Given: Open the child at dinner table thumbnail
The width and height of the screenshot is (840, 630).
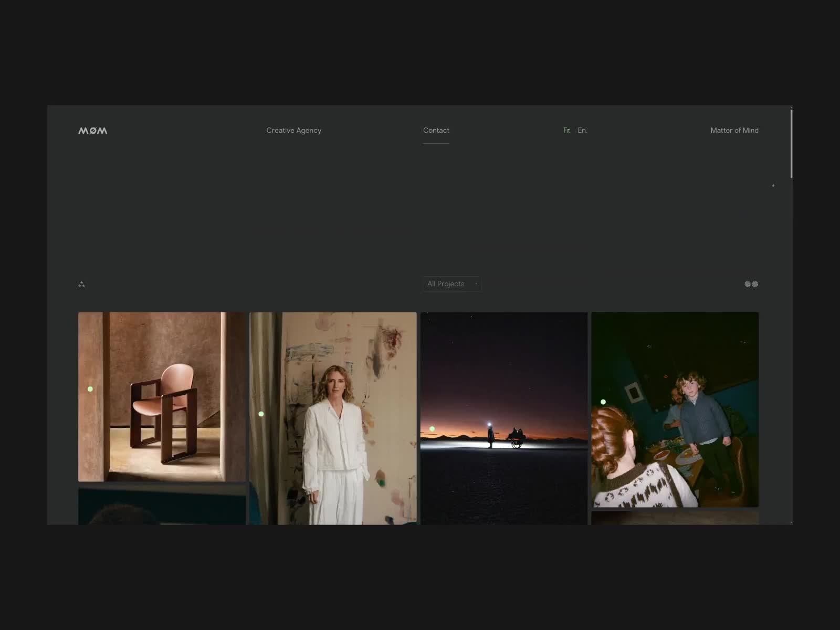Looking at the screenshot, I should pos(675,409).
